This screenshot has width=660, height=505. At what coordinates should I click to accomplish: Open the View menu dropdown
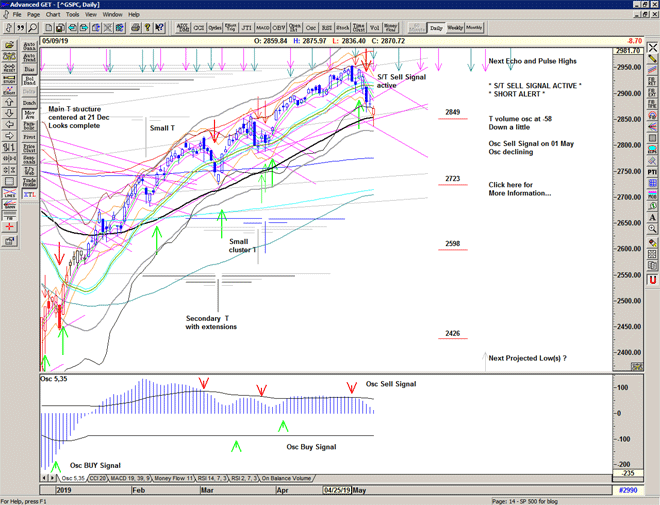(x=93, y=15)
